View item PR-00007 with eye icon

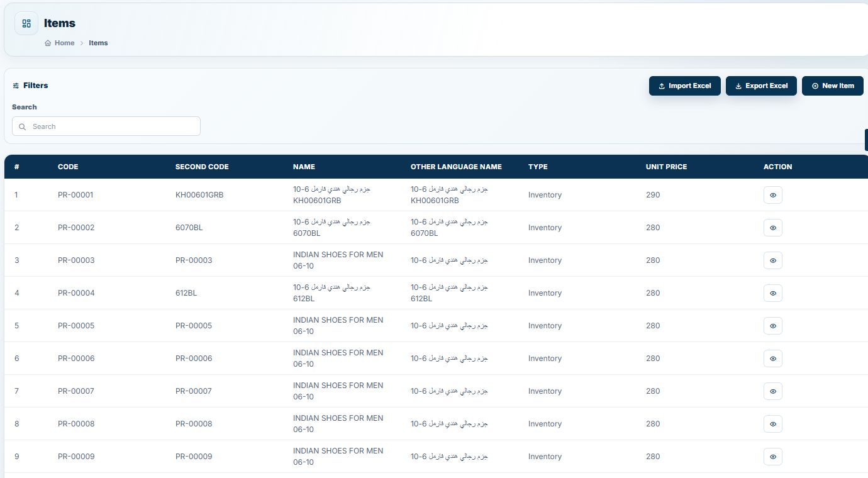[773, 391]
